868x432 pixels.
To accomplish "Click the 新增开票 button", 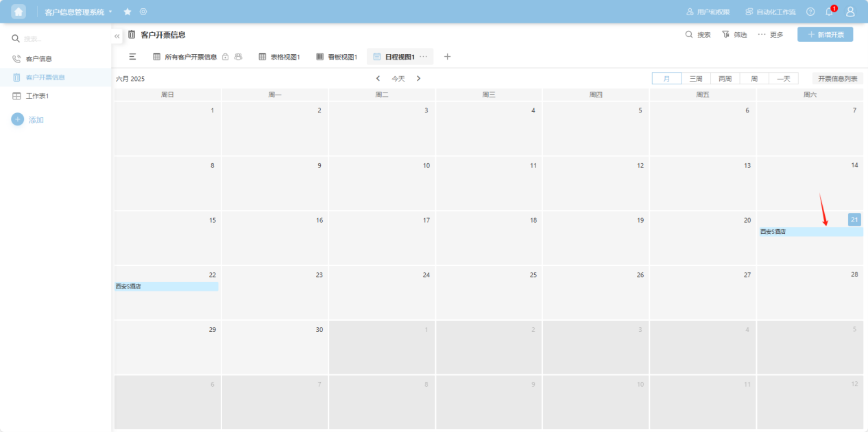I will (825, 34).
